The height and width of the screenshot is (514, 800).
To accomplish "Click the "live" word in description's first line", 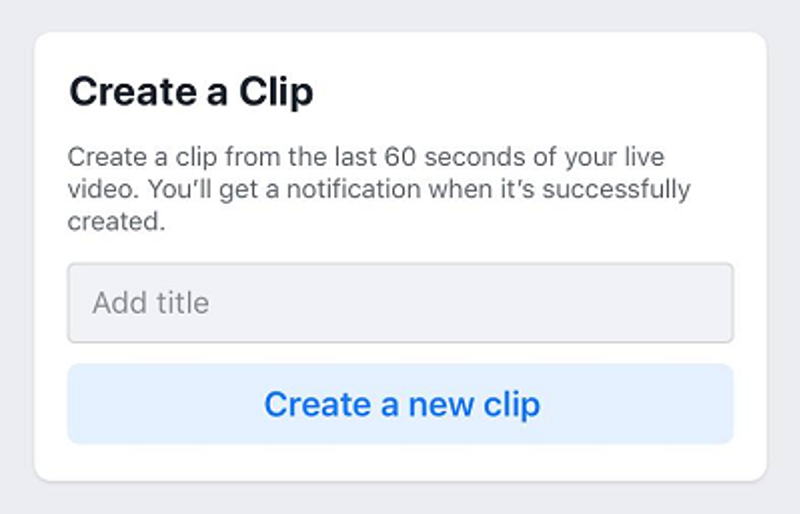I will point(640,158).
